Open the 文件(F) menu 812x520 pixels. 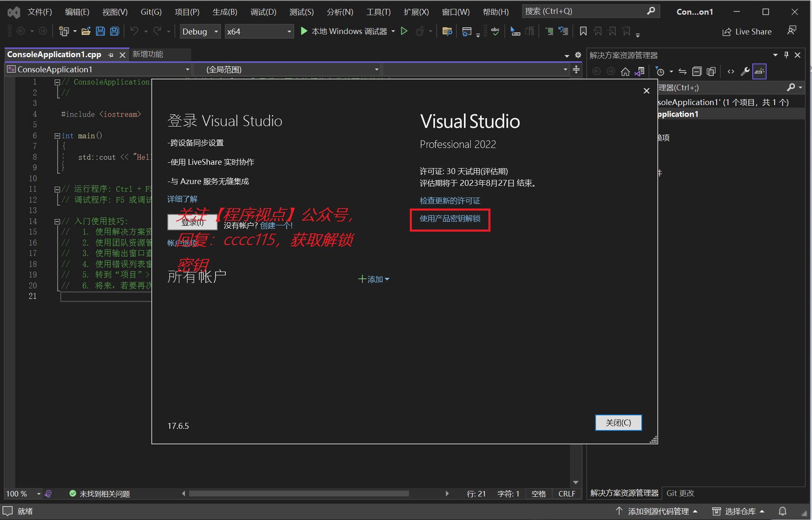pyautogui.click(x=40, y=12)
